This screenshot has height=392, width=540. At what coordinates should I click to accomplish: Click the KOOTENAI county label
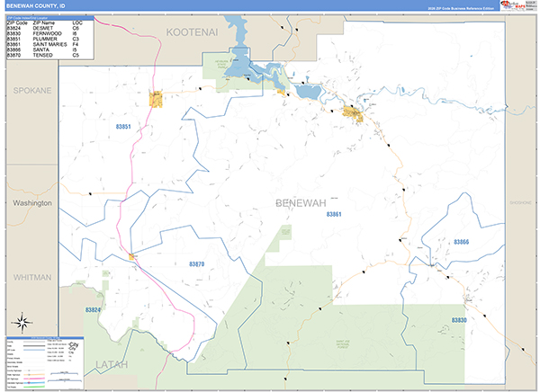click(193, 32)
